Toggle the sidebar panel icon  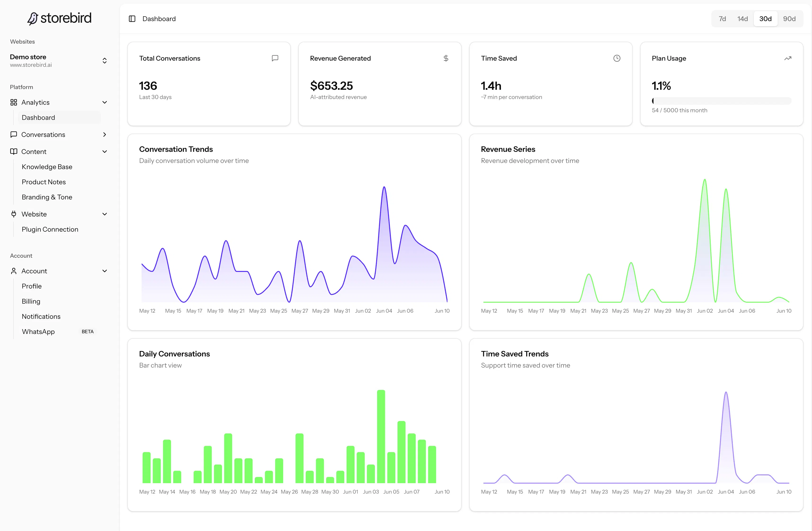pos(132,19)
